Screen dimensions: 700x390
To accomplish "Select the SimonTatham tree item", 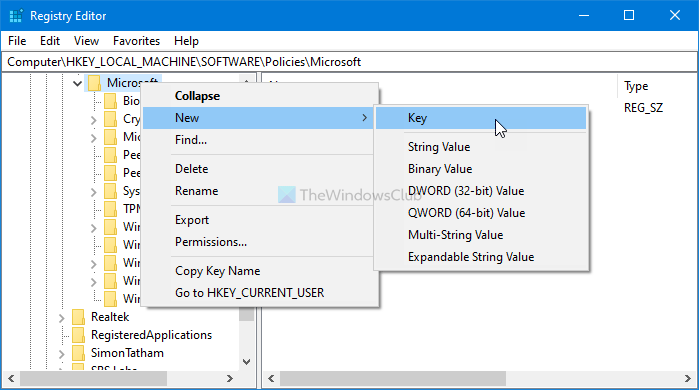I will point(127,353).
